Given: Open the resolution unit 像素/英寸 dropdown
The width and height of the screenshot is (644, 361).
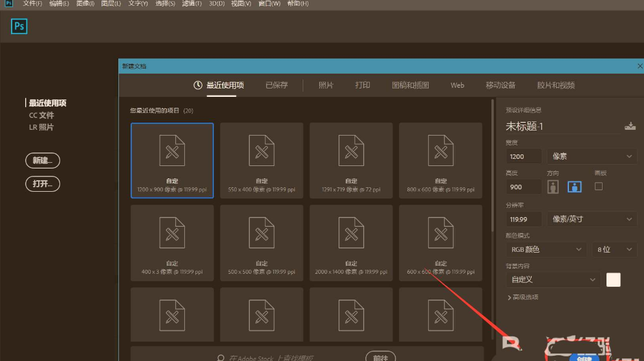Looking at the screenshot, I should coord(592,219).
